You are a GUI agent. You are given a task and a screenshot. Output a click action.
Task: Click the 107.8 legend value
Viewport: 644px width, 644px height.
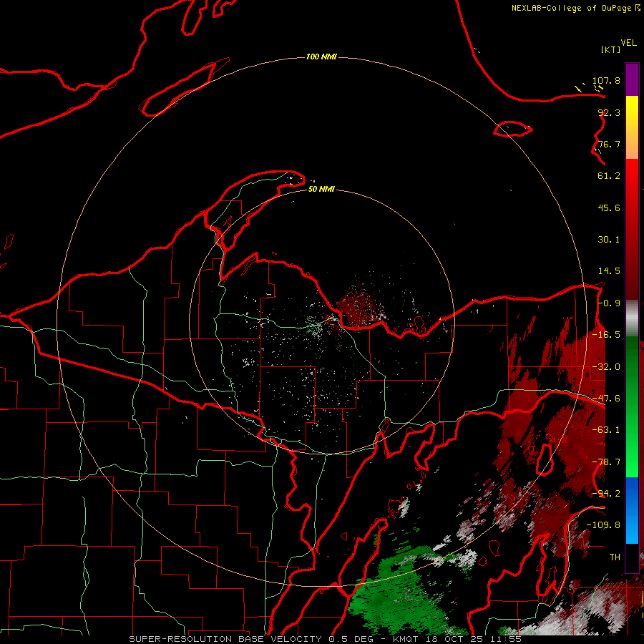(x=606, y=80)
